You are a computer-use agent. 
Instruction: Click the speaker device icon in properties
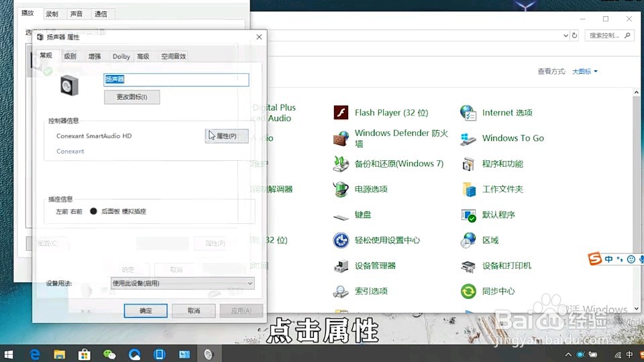(69, 86)
